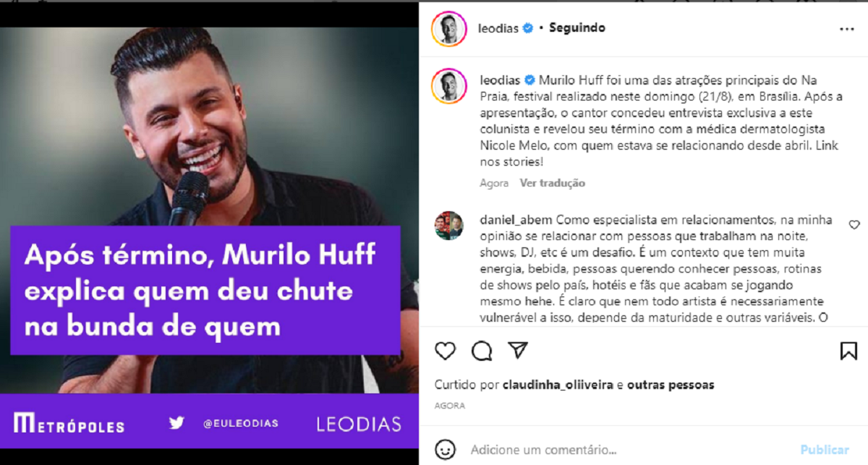Like the post with the heart icon
The width and height of the screenshot is (868, 465).
point(446,351)
